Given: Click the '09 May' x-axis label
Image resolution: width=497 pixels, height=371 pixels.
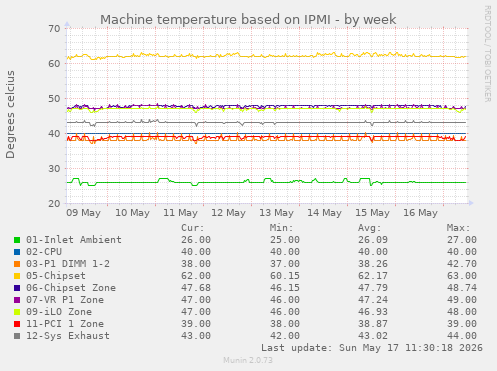Looking at the screenshot, I should pyautogui.click(x=83, y=213).
